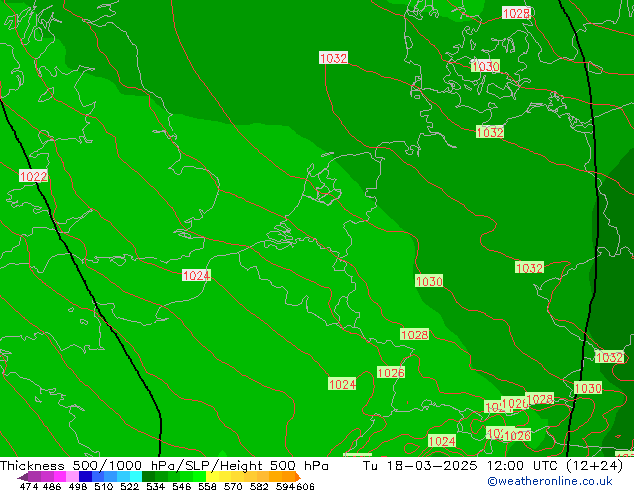Click the bright yellow legend swatch
Image resolution: width=634 pixels, height=490 pixels.
(212, 476)
